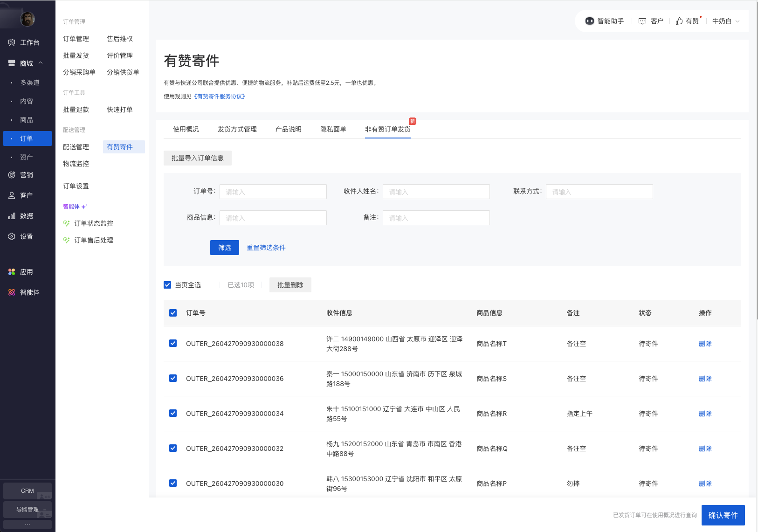Click the 确认寄件 button
The image size is (758, 532).
pyautogui.click(x=723, y=515)
